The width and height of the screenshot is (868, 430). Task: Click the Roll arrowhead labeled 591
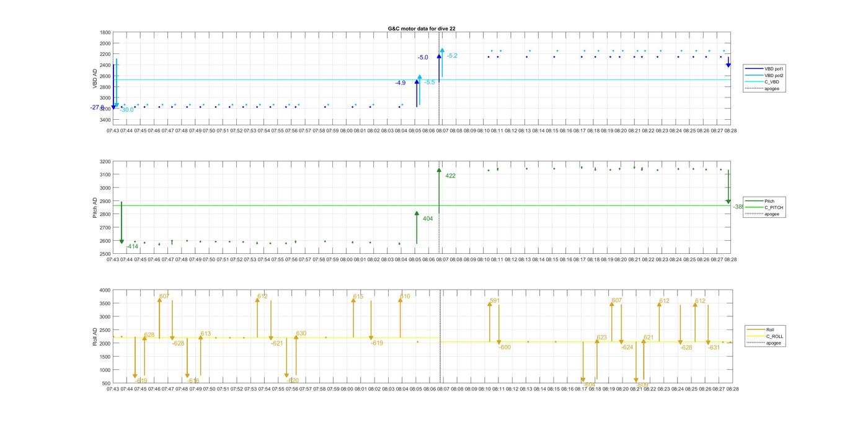tap(490, 304)
